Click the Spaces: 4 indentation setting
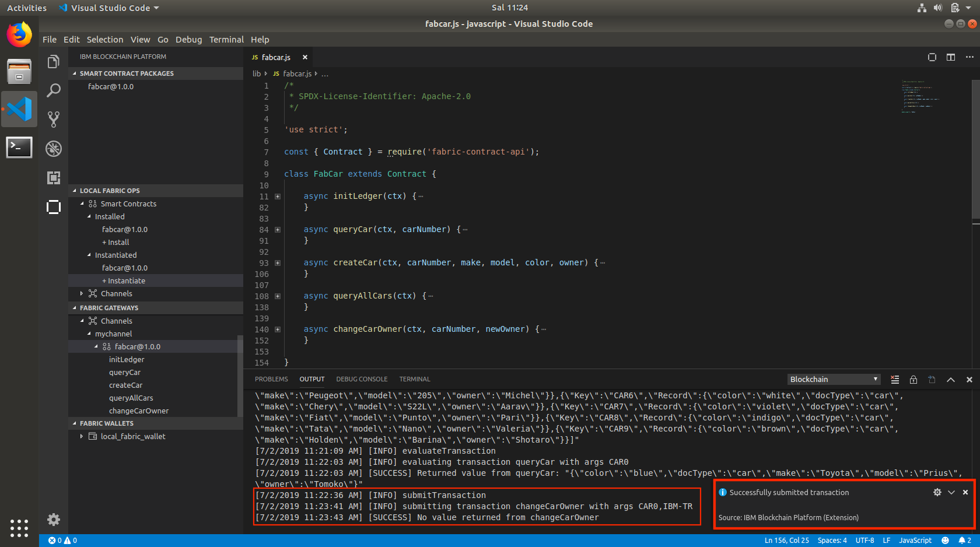Screen dimensions: 980x547 [832, 541]
